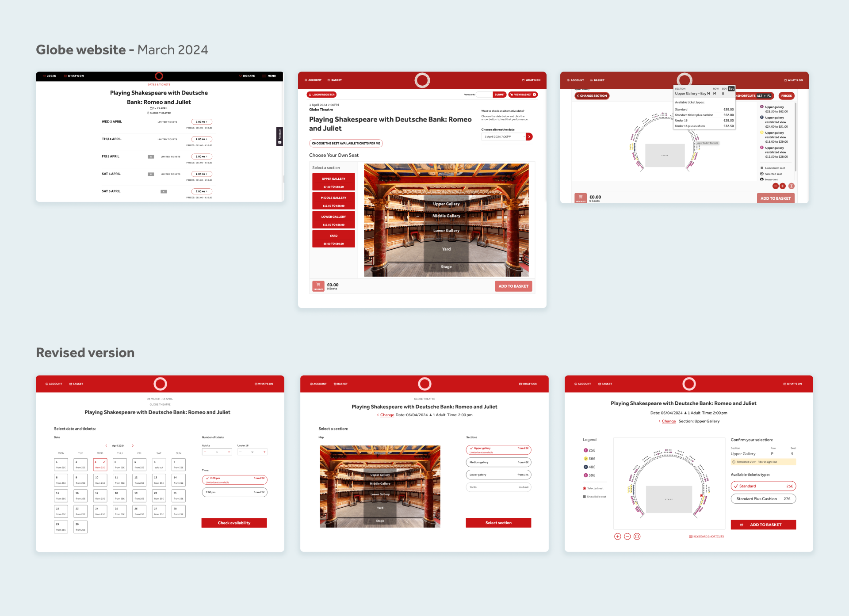Click View Seats cart icon on original seat-map page

[581, 198]
